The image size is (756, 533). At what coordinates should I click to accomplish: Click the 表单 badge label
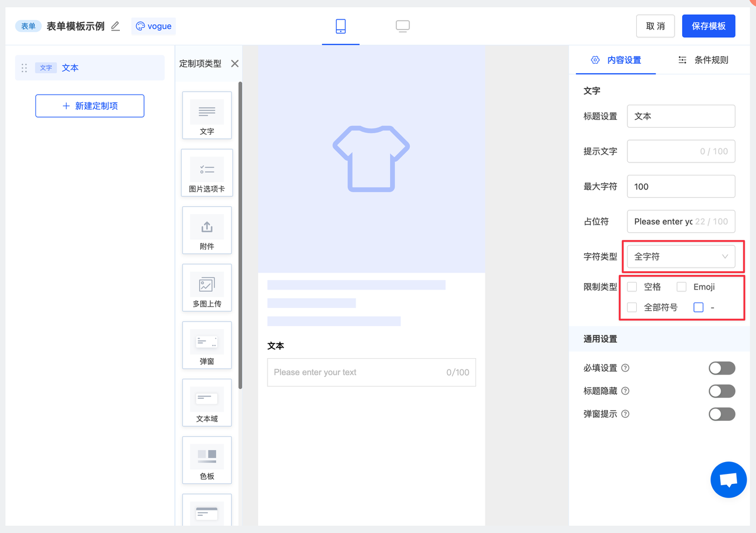point(28,26)
